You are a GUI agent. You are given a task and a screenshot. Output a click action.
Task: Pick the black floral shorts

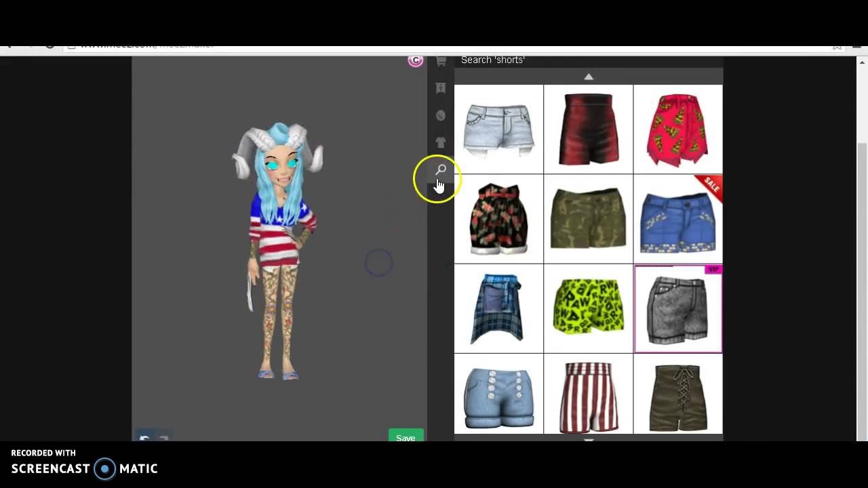coord(498,218)
